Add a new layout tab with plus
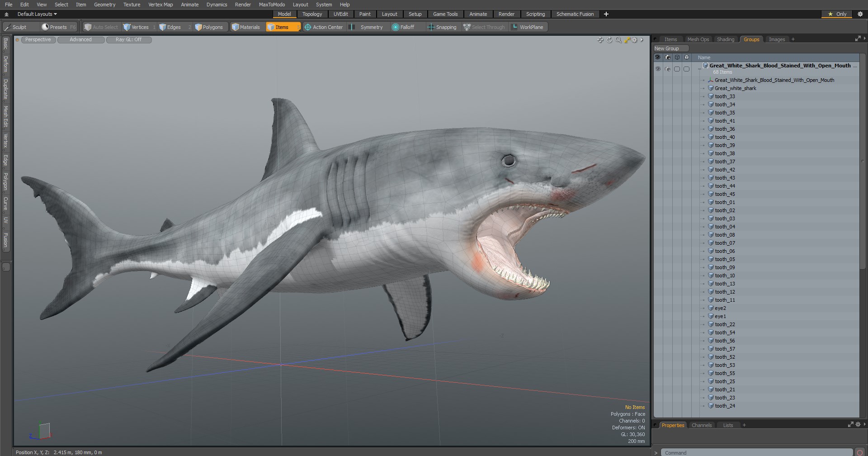868x456 pixels. [x=606, y=14]
